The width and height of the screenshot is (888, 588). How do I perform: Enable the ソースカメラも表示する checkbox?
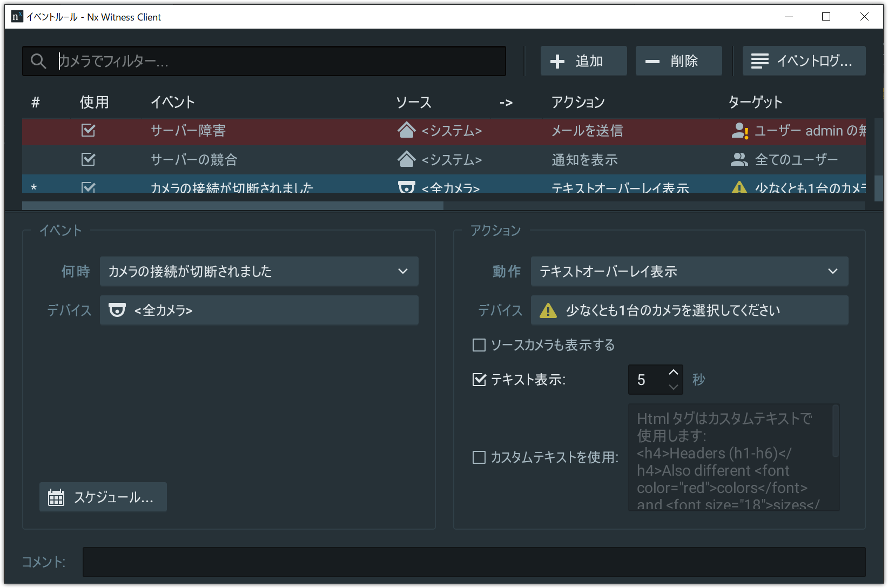[479, 345]
